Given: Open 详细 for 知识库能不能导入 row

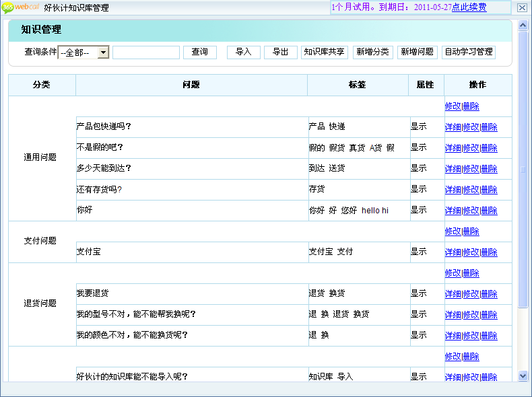Looking at the screenshot, I should (453, 377).
